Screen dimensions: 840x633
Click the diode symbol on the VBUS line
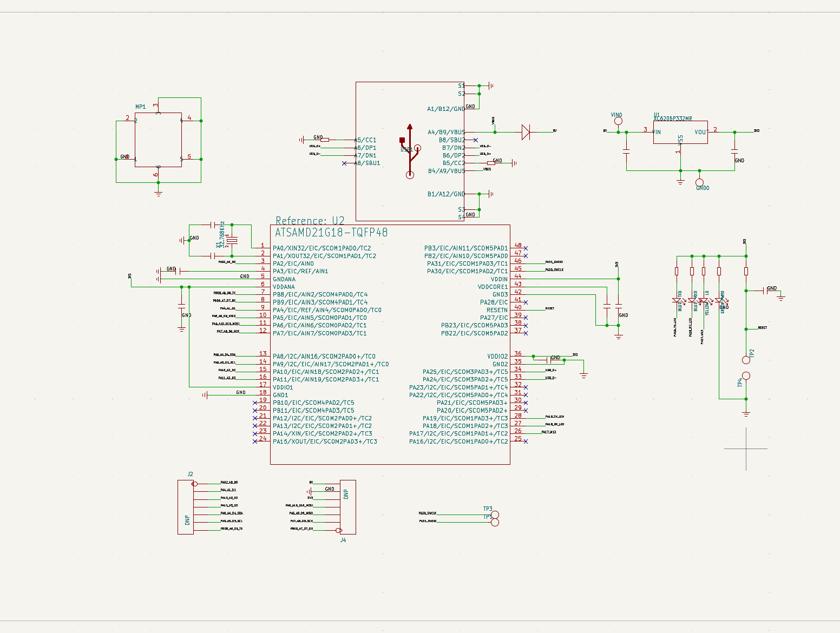[x=526, y=132]
